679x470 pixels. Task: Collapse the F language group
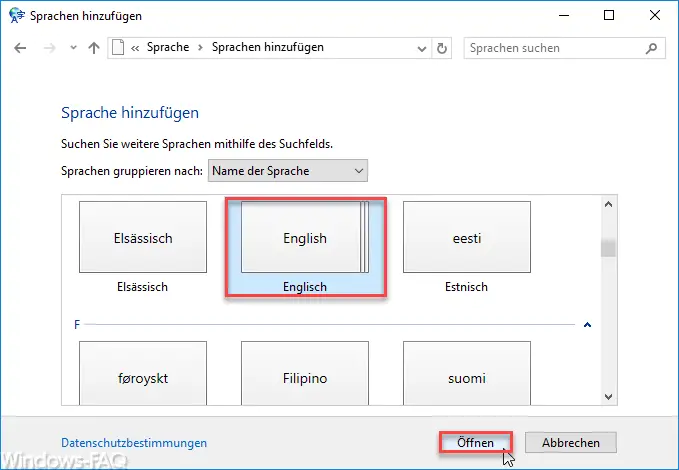[587, 324]
